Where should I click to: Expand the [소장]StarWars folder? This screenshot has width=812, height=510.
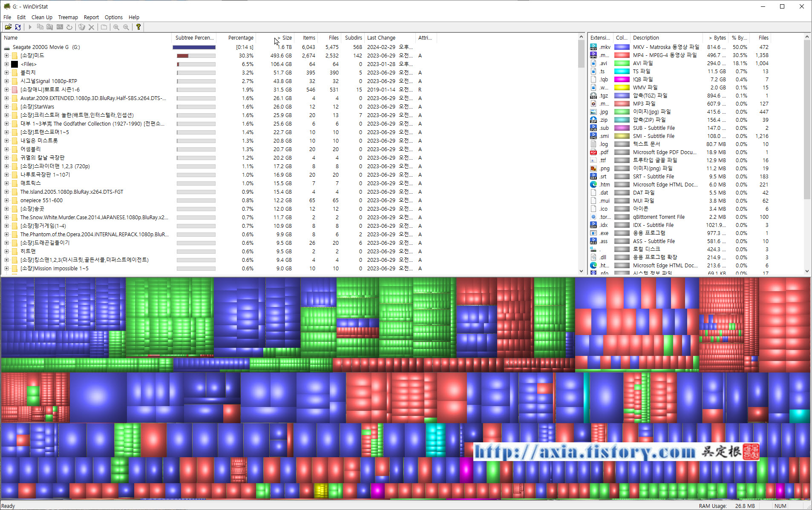coord(6,107)
